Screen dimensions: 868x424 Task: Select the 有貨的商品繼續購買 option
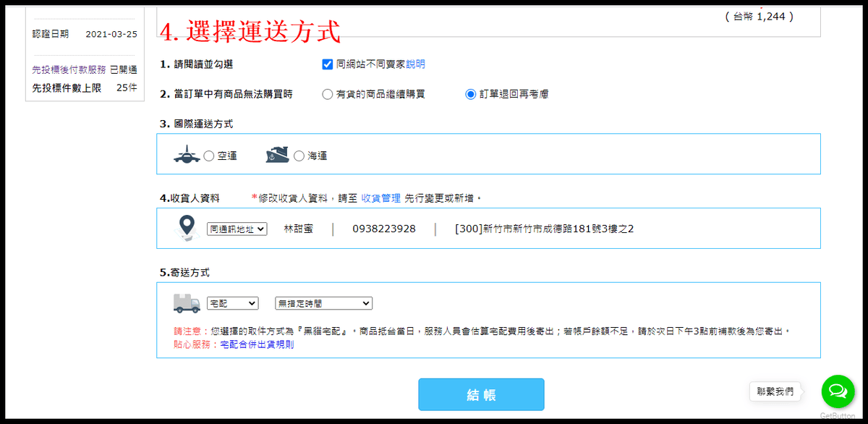click(x=327, y=94)
